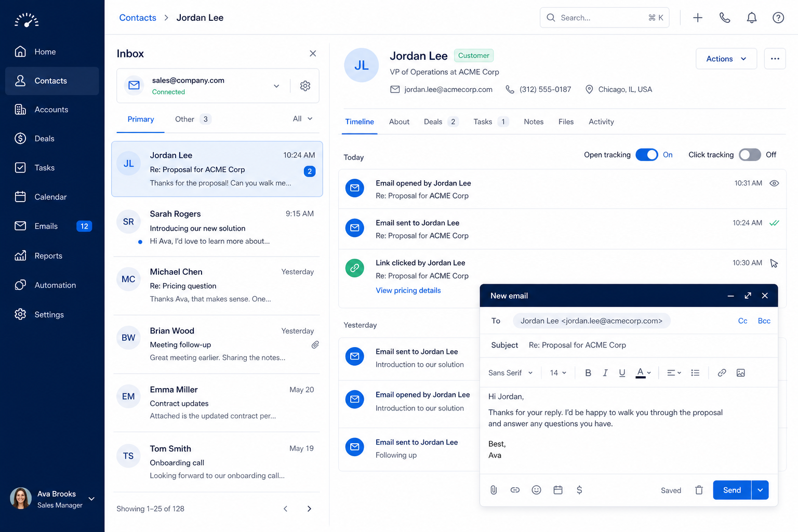
Task: Open the text alignment dropdown
Action: click(x=674, y=373)
